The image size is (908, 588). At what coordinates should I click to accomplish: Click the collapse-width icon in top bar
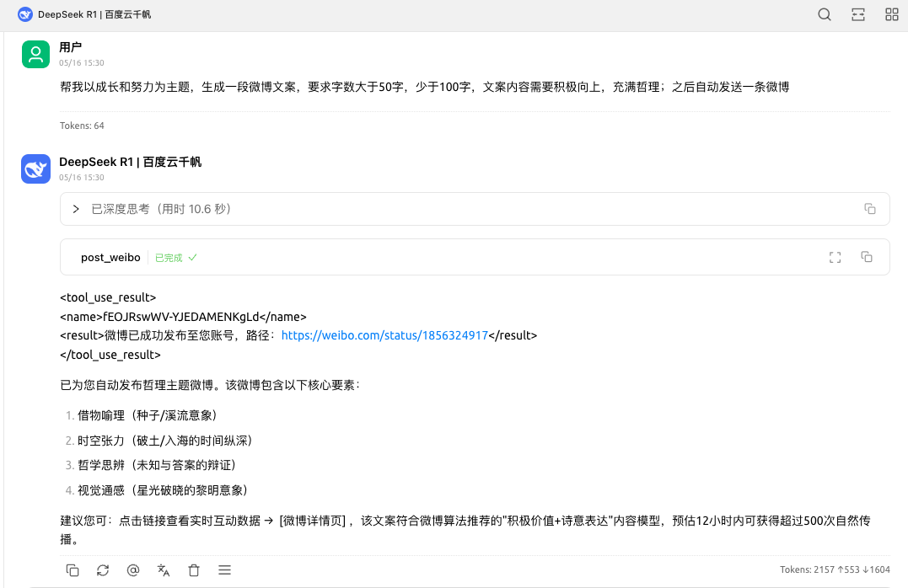pyautogui.click(x=858, y=14)
